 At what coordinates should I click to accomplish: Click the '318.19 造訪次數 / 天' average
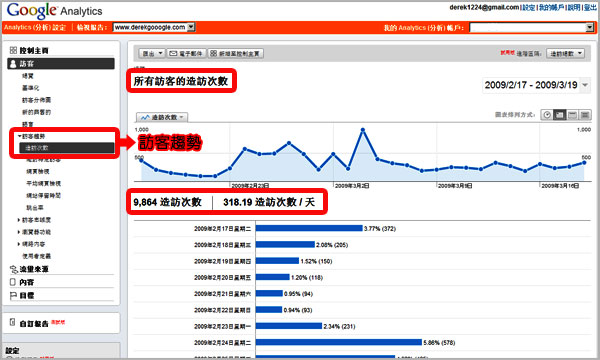click(x=269, y=202)
